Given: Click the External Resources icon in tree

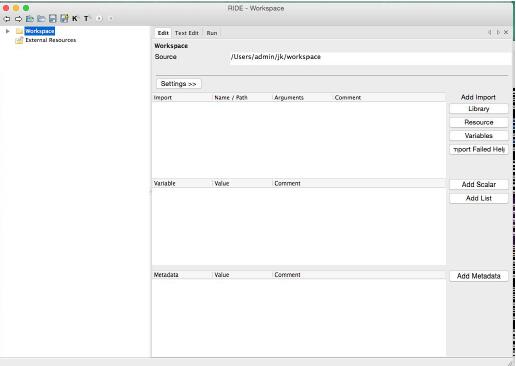Looking at the screenshot, I should click(x=19, y=40).
